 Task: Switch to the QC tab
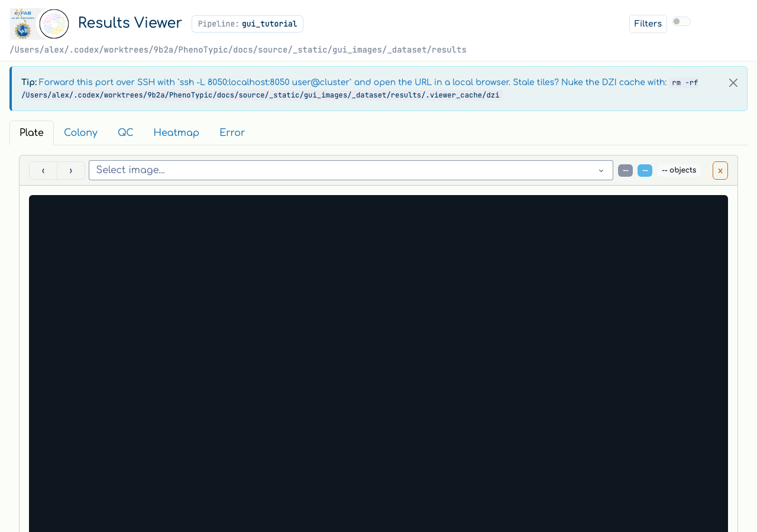125,133
